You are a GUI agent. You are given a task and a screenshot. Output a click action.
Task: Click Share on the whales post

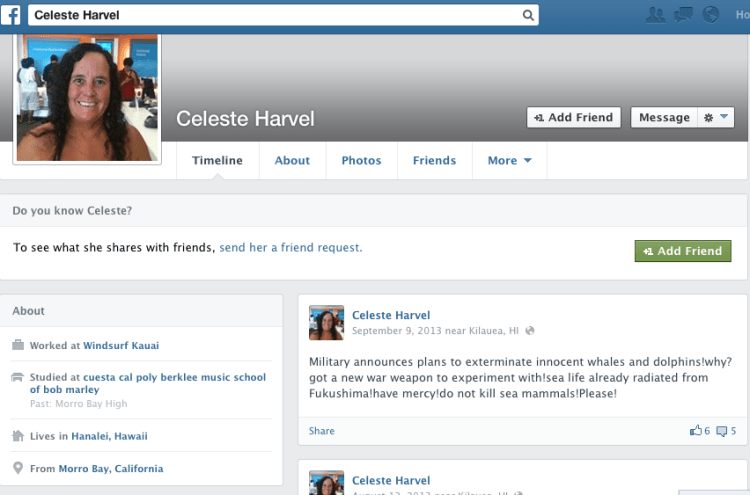click(x=321, y=431)
